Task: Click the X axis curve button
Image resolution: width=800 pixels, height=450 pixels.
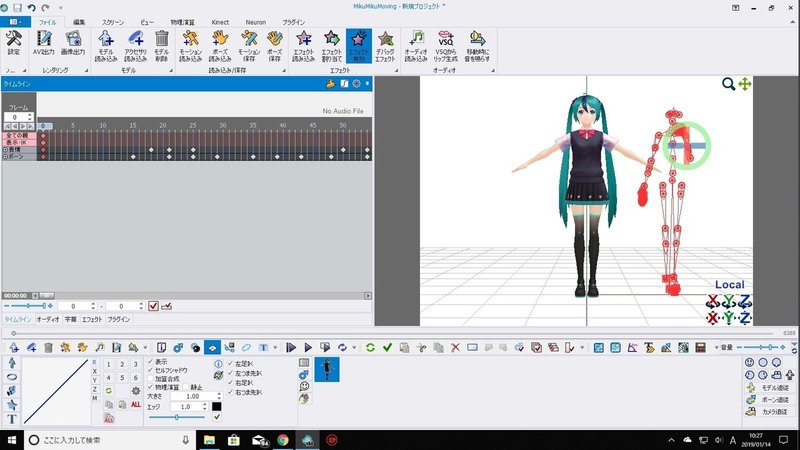Action: point(94,371)
